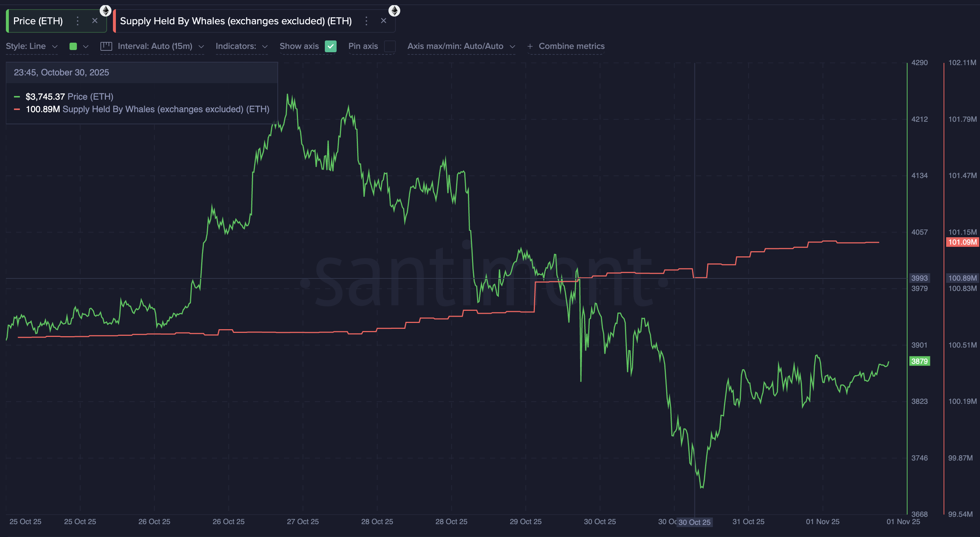Open the Axis max/min Auto/Auto setting
Screen dimensions: 980x537
pyautogui.click(x=461, y=46)
